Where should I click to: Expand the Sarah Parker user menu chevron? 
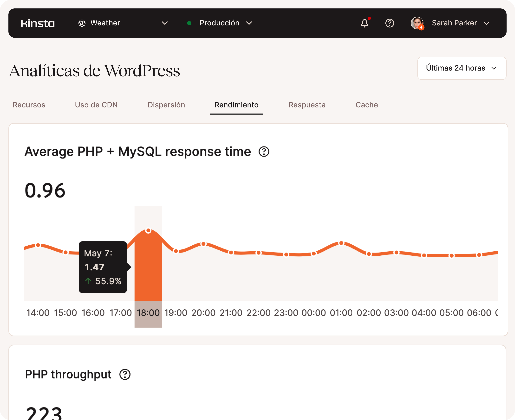click(486, 23)
